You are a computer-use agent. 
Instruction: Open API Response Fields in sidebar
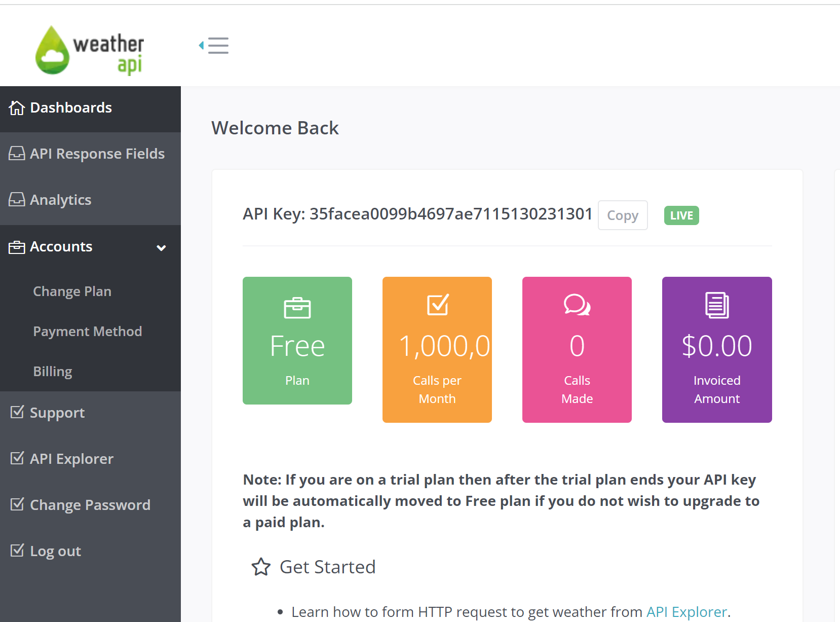(x=97, y=154)
